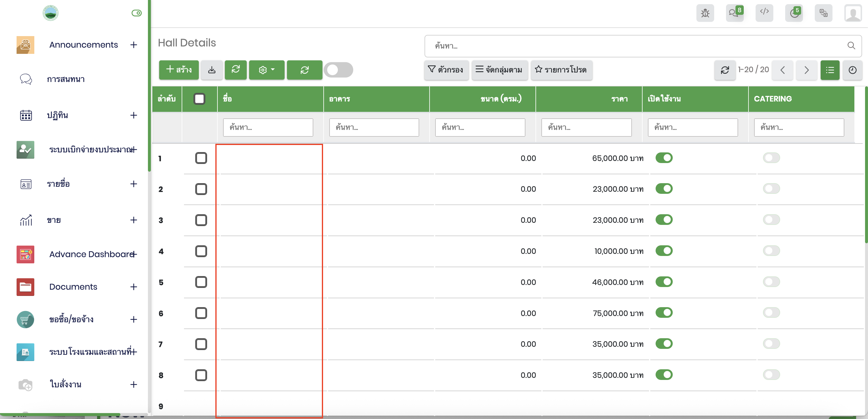Screen dimensions: 868x419
Task: Switch to list view icon
Action: coord(830,70)
